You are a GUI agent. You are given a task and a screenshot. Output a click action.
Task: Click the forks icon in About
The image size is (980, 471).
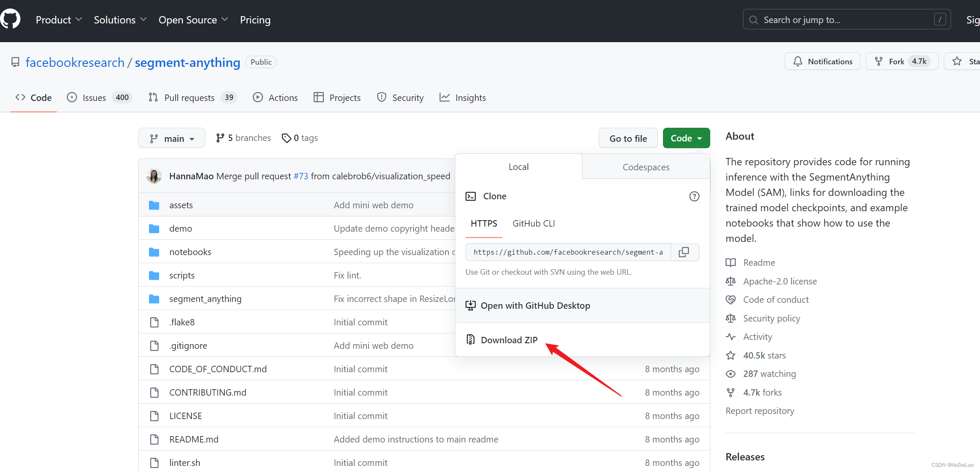click(731, 393)
